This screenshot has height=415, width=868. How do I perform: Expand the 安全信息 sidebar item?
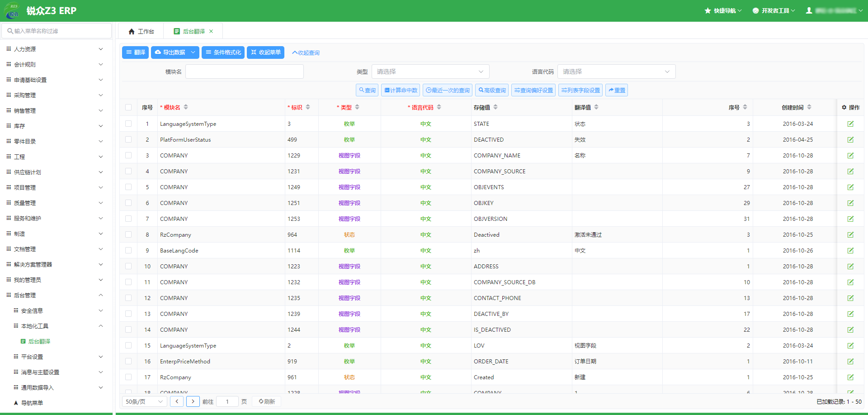click(56, 310)
